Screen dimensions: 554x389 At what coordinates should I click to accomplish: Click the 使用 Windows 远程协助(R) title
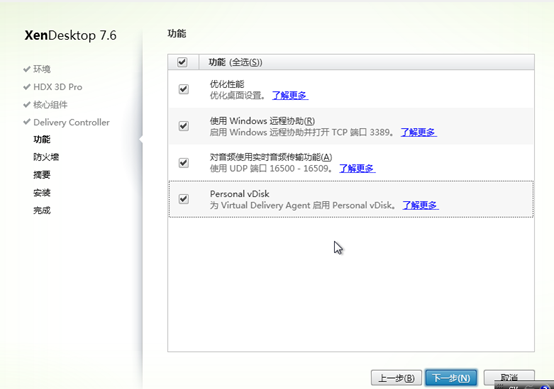pyautogui.click(x=262, y=121)
